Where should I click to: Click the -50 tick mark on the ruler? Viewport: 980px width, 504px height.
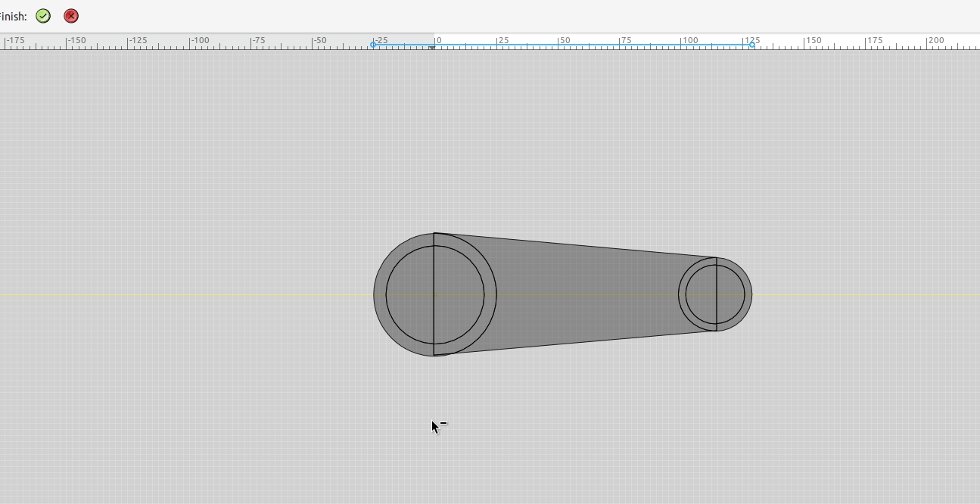pos(313,42)
